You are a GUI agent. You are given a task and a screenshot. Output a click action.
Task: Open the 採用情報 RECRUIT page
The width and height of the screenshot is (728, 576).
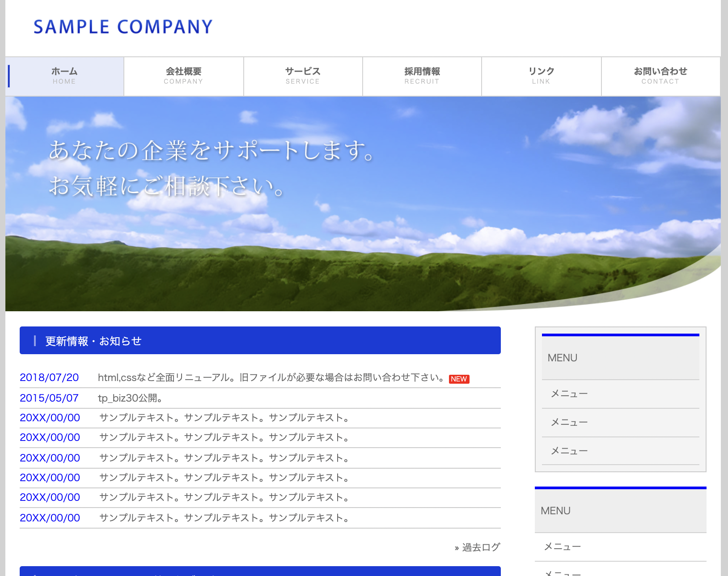422,76
